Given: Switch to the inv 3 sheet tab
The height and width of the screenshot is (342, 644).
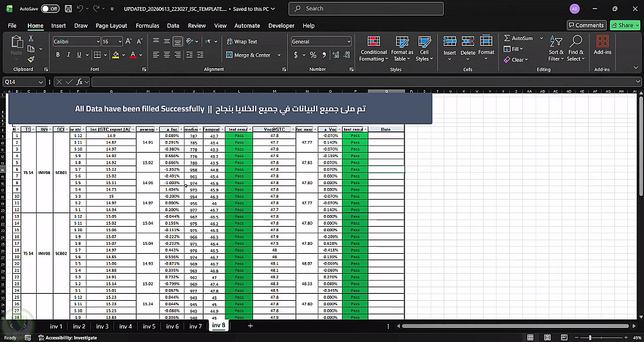Looking at the screenshot, I should click(102, 327).
